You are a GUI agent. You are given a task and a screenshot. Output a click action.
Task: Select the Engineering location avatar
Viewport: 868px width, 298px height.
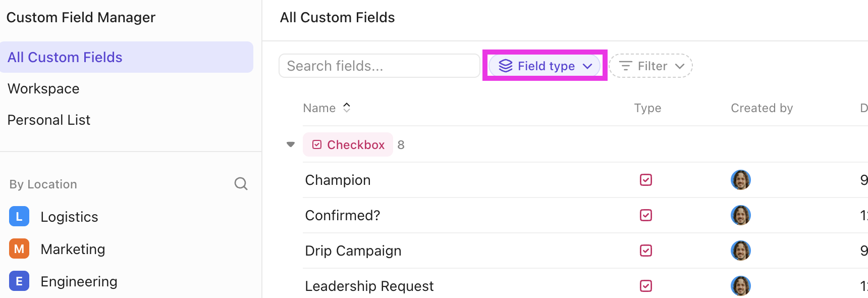(19, 281)
